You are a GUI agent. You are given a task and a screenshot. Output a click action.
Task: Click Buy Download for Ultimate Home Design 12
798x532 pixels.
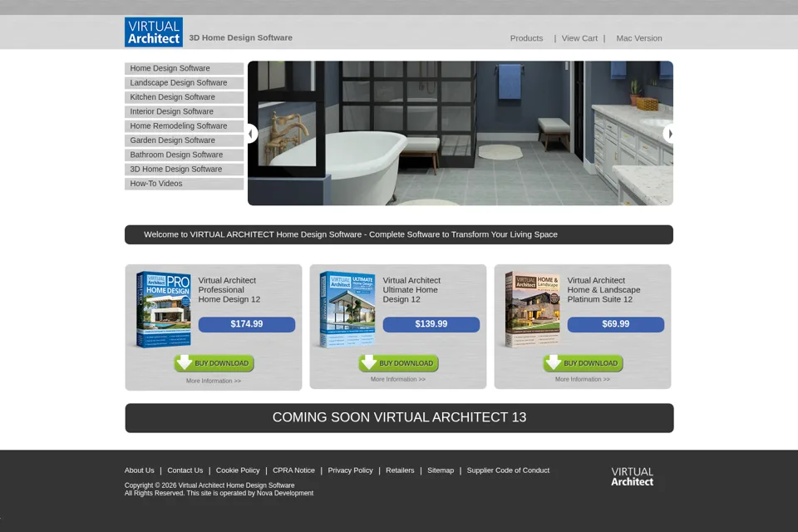[398, 363]
